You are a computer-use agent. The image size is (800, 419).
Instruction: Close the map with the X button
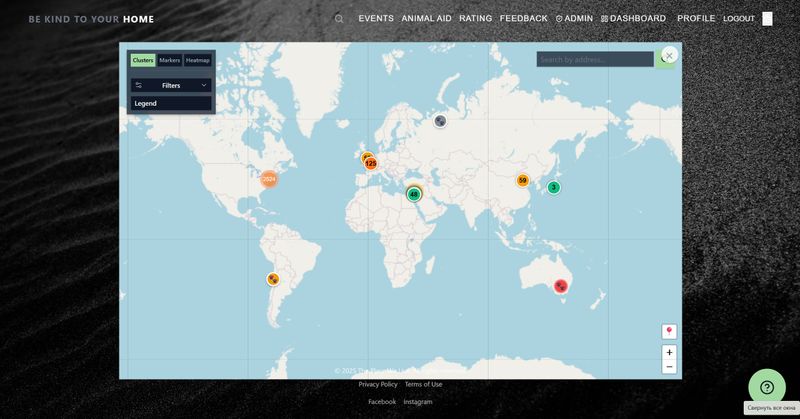click(669, 55)
